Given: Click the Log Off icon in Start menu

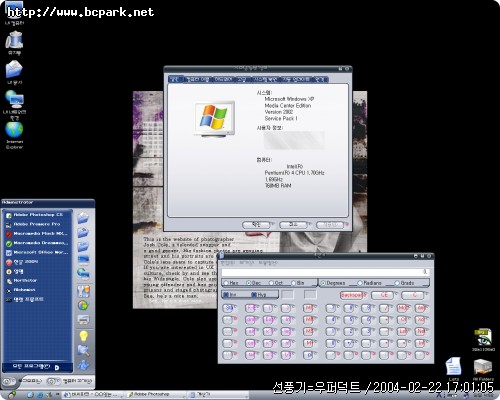Looking at the screenshot, I should pos(8,381).
